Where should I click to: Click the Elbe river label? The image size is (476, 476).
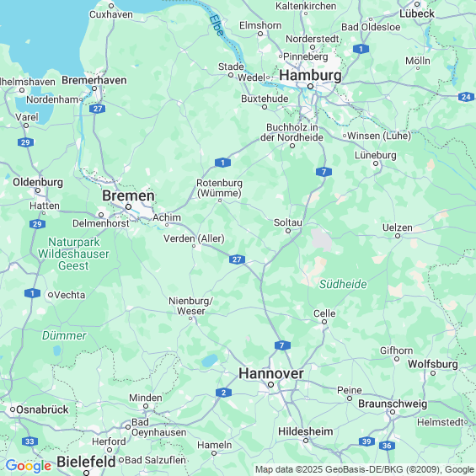(217, 25)
